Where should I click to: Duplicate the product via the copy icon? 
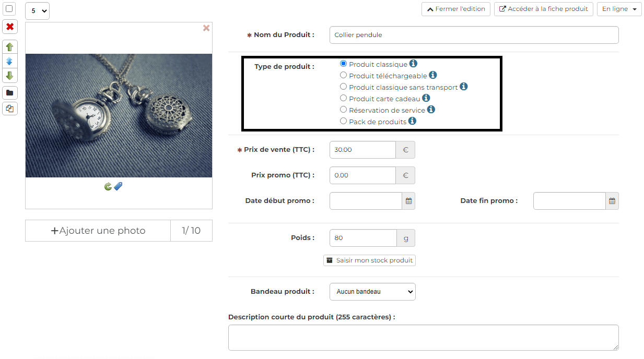pyautogui.click(x=9, y=109)
